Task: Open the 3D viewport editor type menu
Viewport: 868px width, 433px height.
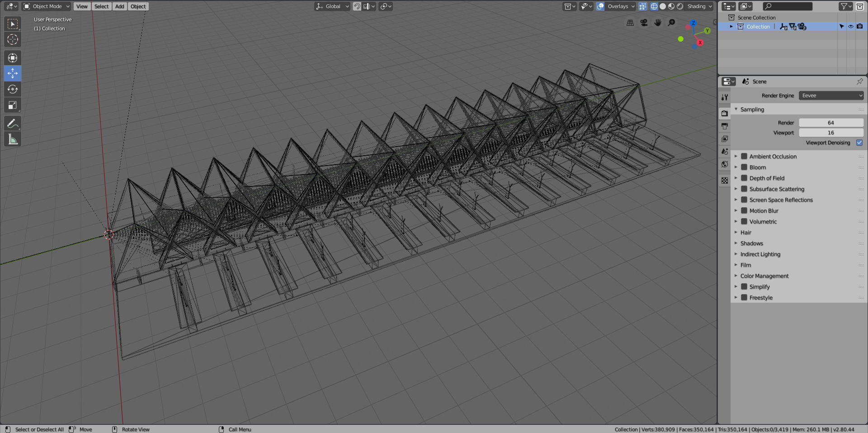Action: click(11, 6)
